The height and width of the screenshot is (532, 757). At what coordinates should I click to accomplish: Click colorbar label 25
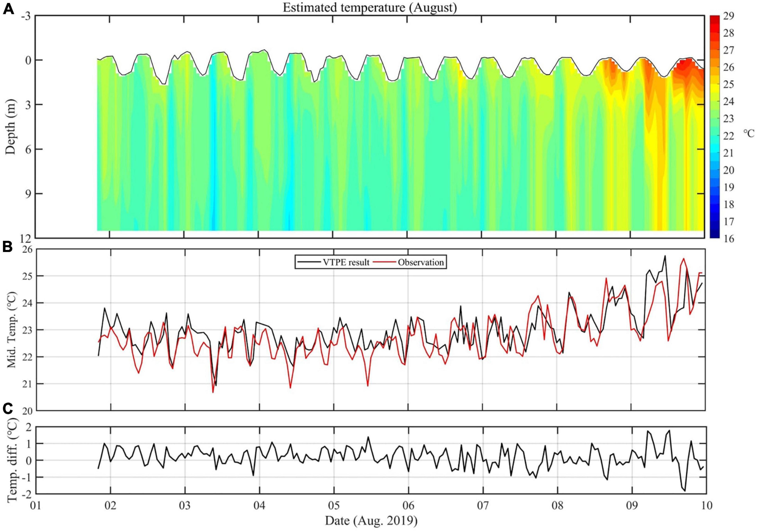(729, 85)
